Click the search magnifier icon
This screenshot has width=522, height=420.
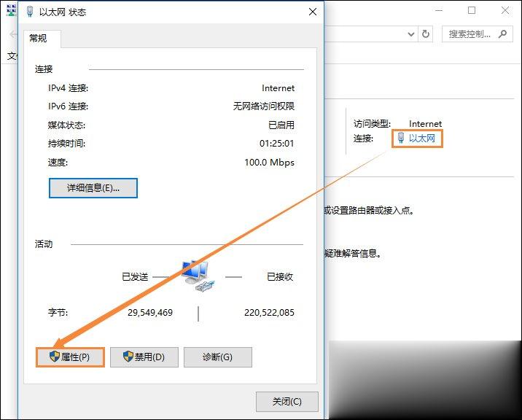(x=503, y=34)
